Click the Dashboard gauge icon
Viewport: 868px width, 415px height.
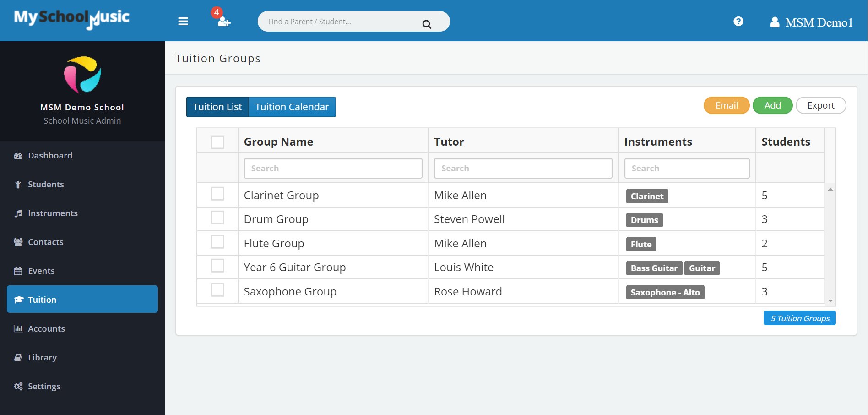point(18,156)
